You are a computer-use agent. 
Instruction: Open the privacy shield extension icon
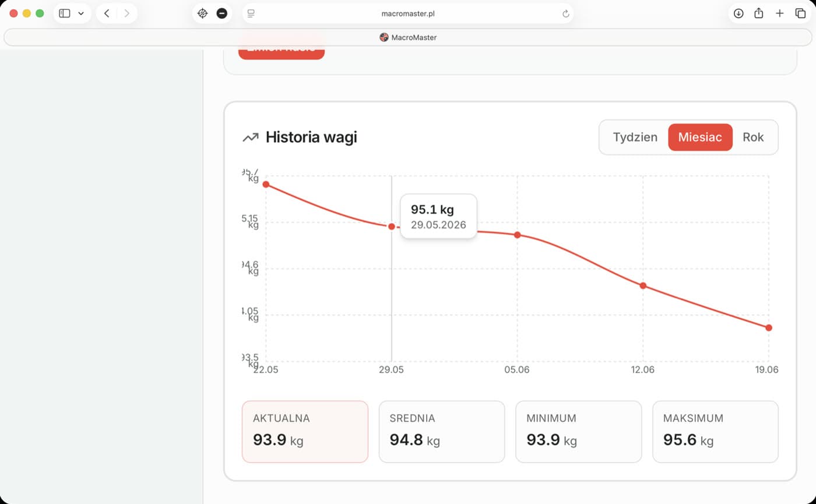202,13
